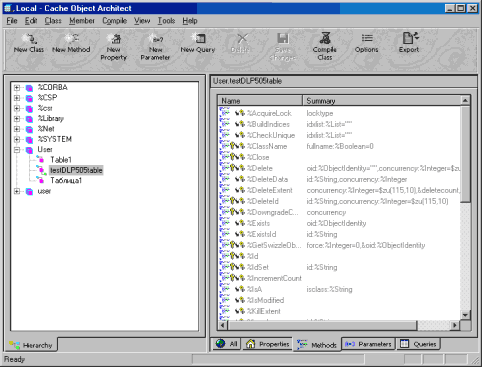The width and height of the screenshot is (483, 368).
Task: Select the Methods tab
Action: click(x=317, y=345)
